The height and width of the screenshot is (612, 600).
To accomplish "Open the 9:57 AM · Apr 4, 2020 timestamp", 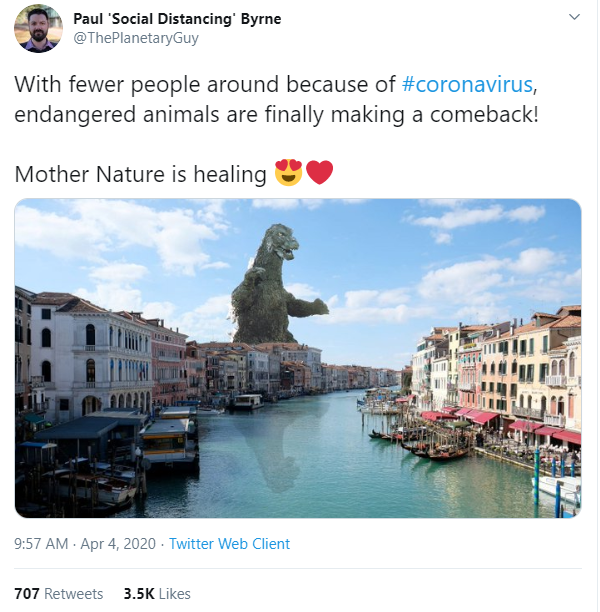I will [x=85, y=544].
